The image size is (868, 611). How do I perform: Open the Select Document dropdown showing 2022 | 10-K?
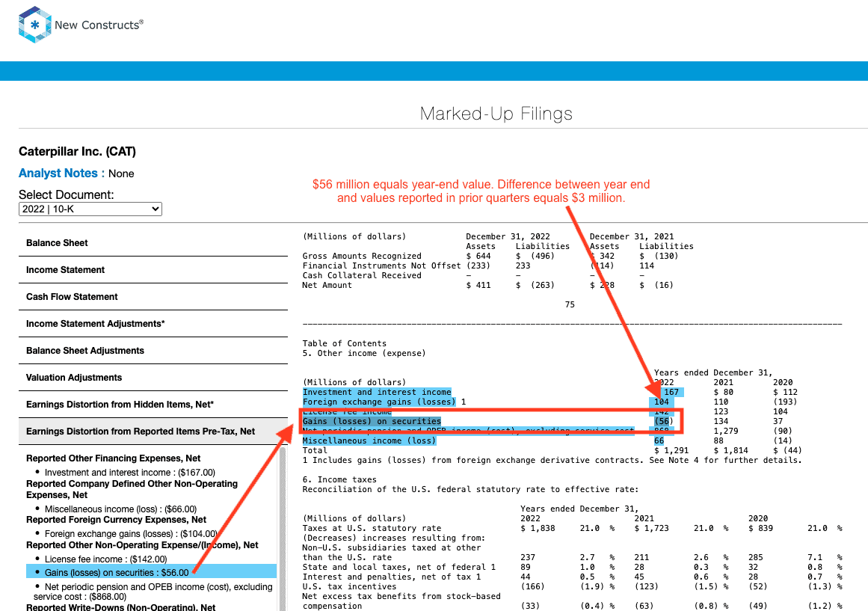90,209
